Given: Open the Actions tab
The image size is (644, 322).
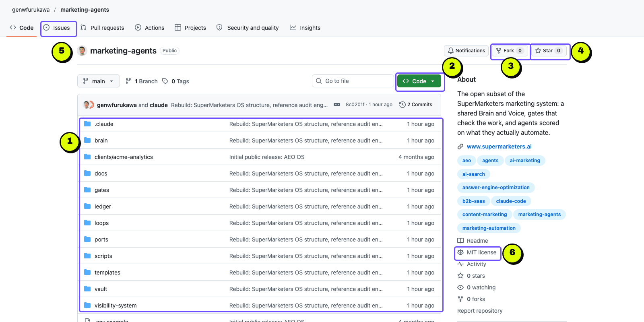Looking at the screenshot, I should (150, 28).
